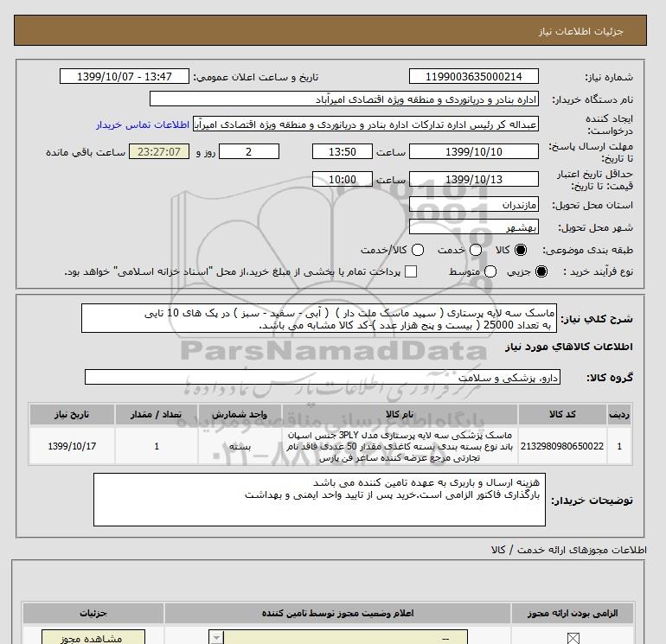
Task: Click the تاریخ نیاز column header
Action: [x=72, y=414]
